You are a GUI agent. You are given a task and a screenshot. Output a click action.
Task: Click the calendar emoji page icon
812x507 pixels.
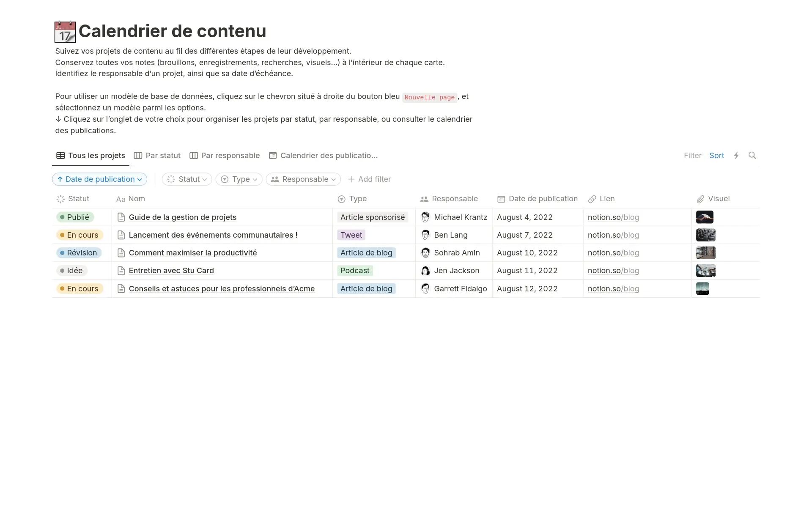tap(65, 32)
